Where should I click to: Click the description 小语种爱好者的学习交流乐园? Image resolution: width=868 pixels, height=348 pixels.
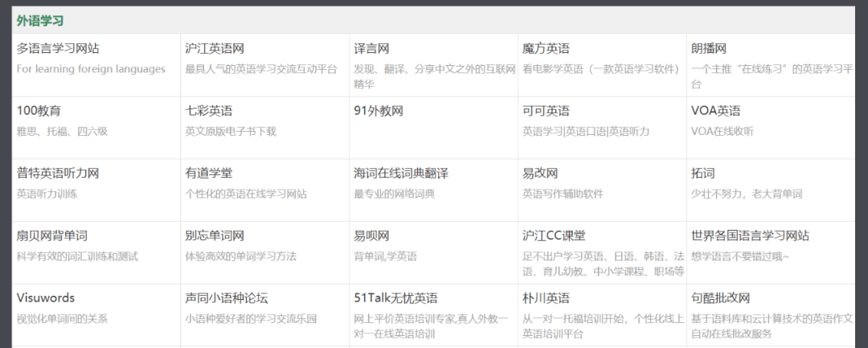coord(252,319)
